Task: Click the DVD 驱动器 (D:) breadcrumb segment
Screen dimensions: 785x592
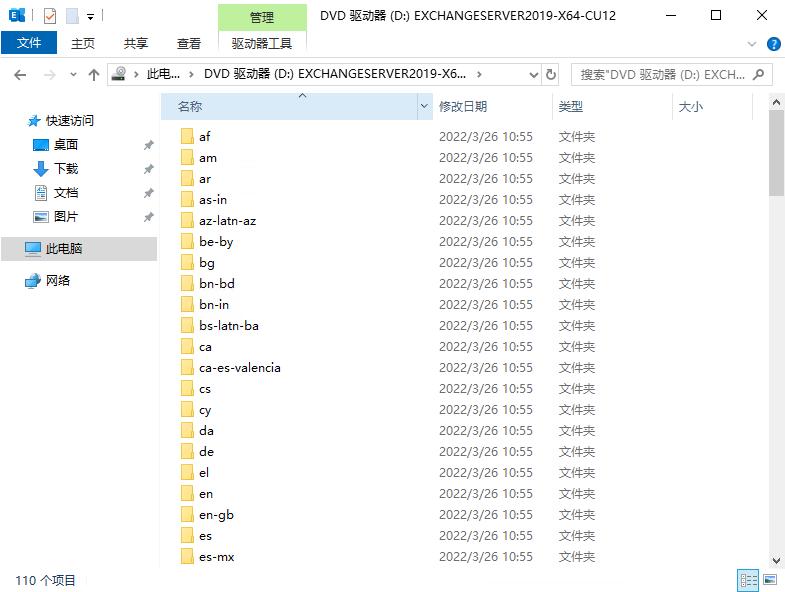Action: click(x=335, y=74)
